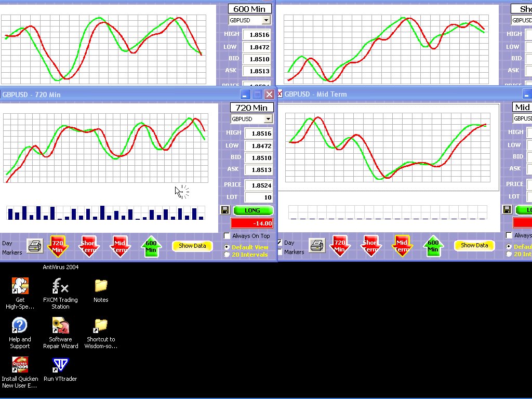Image resolution: width=532 pixels, height=399 pixels.
Task: Select 20 Intervals radio in 720 Min window
Action: pyautogui.click(x=227, y=255)
